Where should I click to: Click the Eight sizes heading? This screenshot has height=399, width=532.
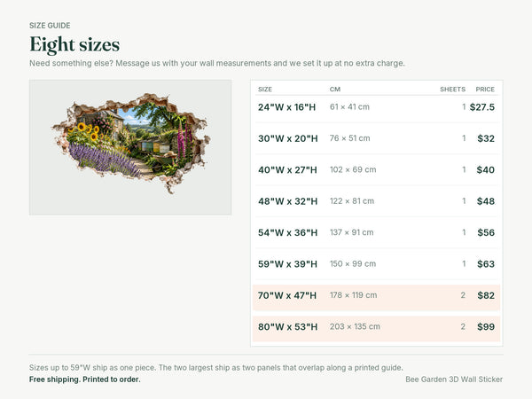click(x=74, y=44)
